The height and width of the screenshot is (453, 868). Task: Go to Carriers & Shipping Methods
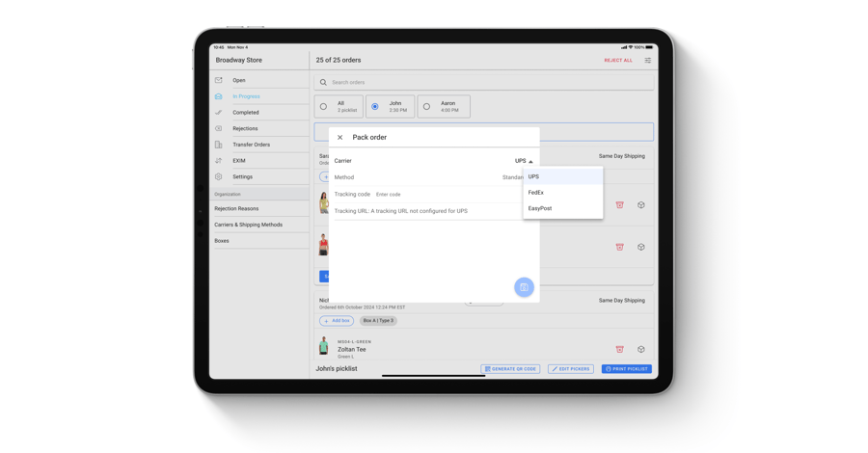[x=248, y=225]
